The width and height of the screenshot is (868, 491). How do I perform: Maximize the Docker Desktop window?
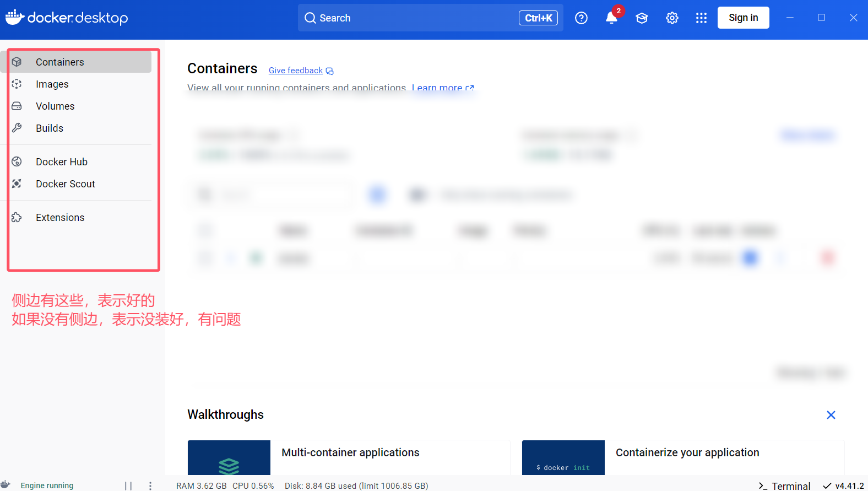[821, 18]
